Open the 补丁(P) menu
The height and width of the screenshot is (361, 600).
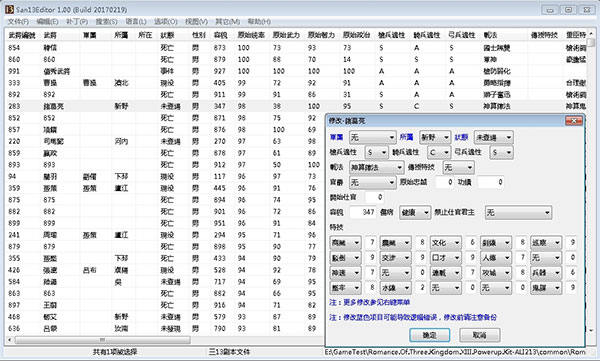[x=77, y=21]
